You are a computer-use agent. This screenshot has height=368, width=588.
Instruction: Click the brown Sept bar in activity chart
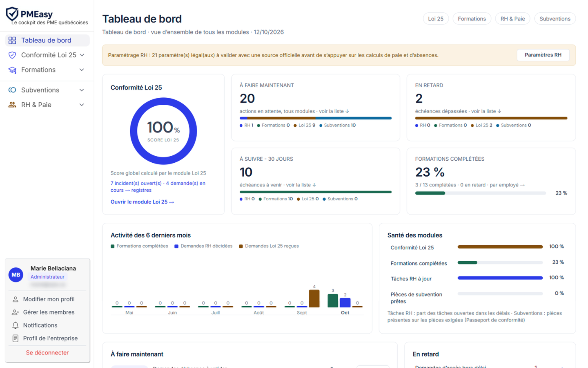click(x=314, y=298)
